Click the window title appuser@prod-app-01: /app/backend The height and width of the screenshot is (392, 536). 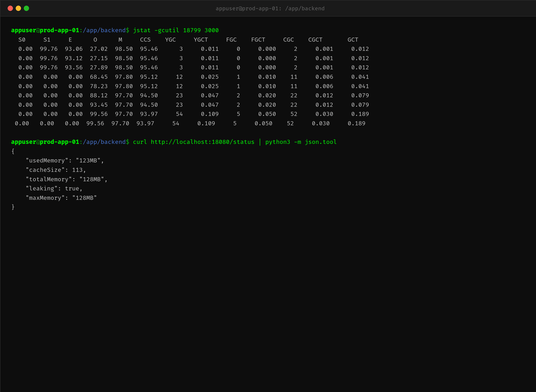[x=270, y=9]
